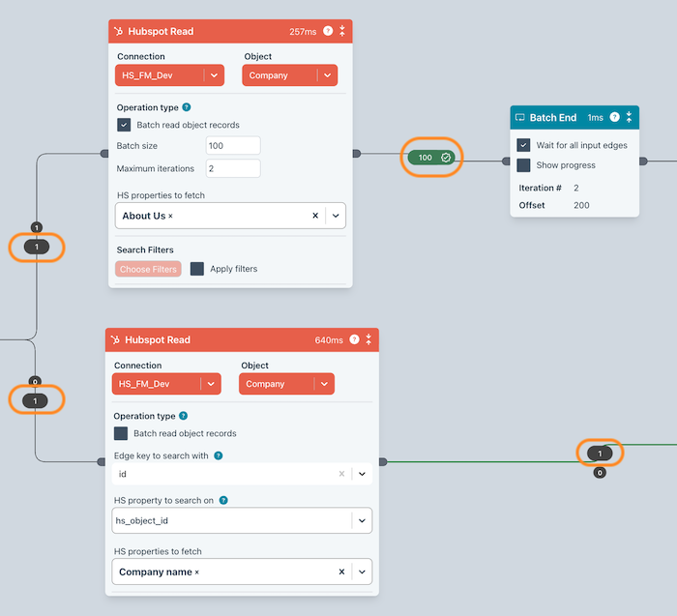Click help icon on bottom Hubspot Read header

pyautogui.click(x=354, y=340)
